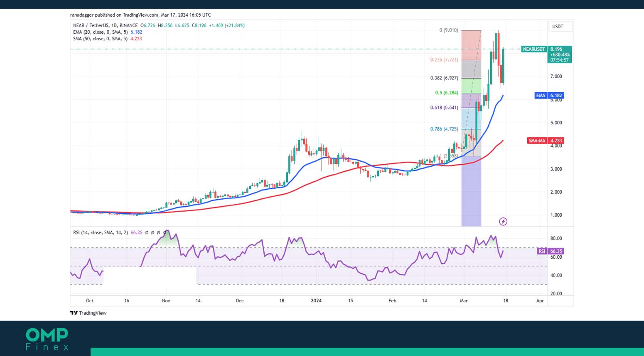Click the purple Fibonacci extension zone below
Image resolution: width=644 pixels, height=356 pixels.
coord(471,191)
